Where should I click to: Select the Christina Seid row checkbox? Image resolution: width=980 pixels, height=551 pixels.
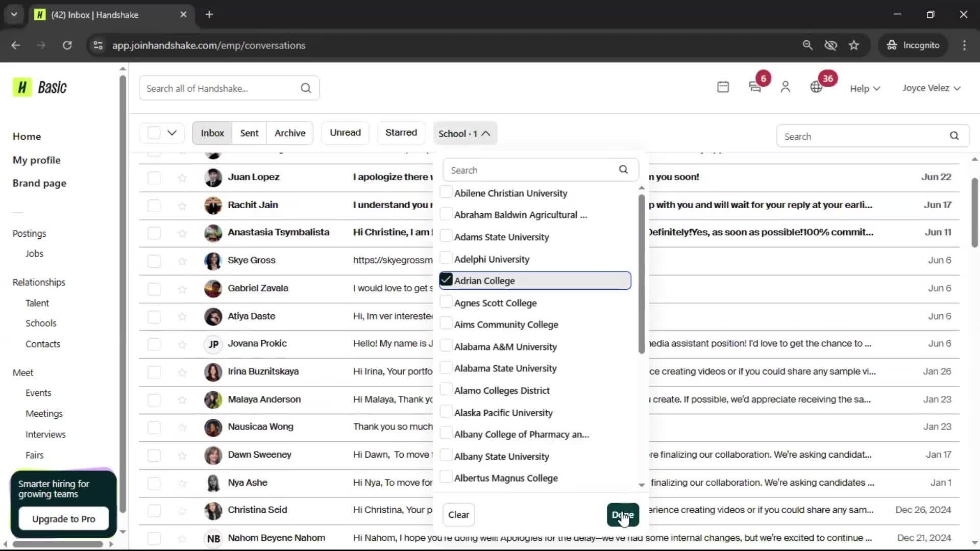point(154,510)
